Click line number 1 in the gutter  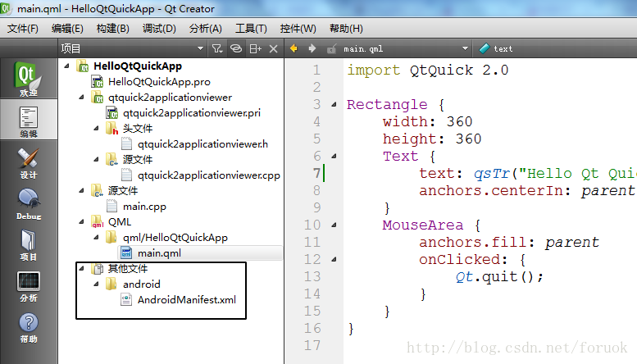(x=316, y=70)
